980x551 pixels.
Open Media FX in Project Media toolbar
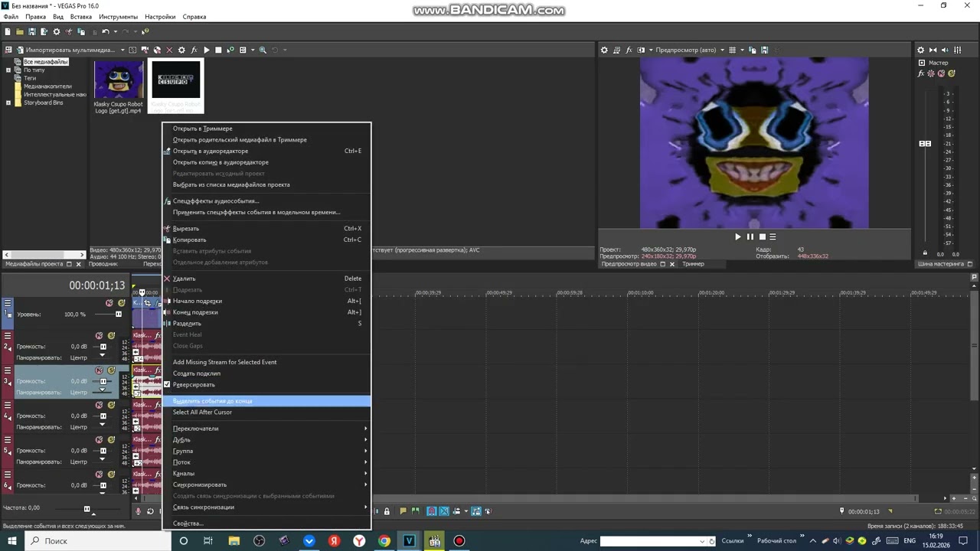click(194, 50)
